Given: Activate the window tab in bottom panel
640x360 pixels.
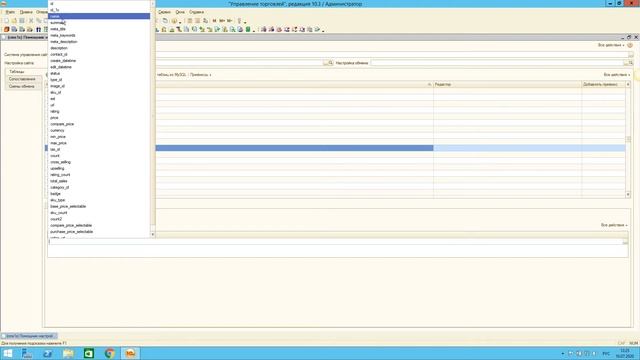Looking at the screenshot, I should (x=29, y=336).
